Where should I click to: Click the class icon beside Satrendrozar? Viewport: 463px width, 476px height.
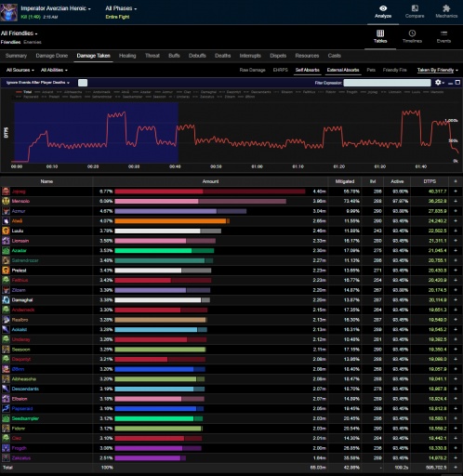[x=6, y=260]
